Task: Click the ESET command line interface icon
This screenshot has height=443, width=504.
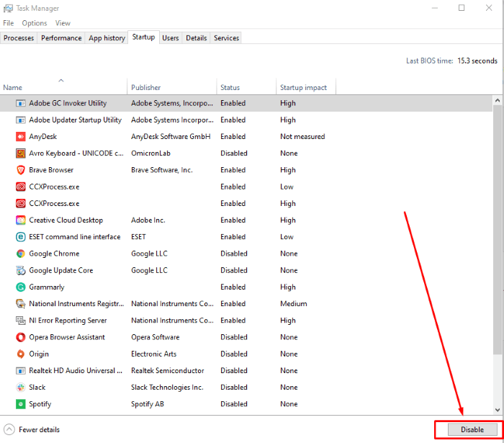Action: click(21, 237)
